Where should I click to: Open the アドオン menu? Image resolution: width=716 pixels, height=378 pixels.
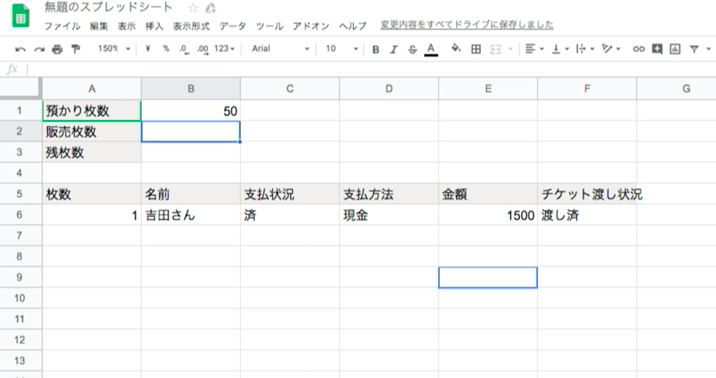pos(311,26)
